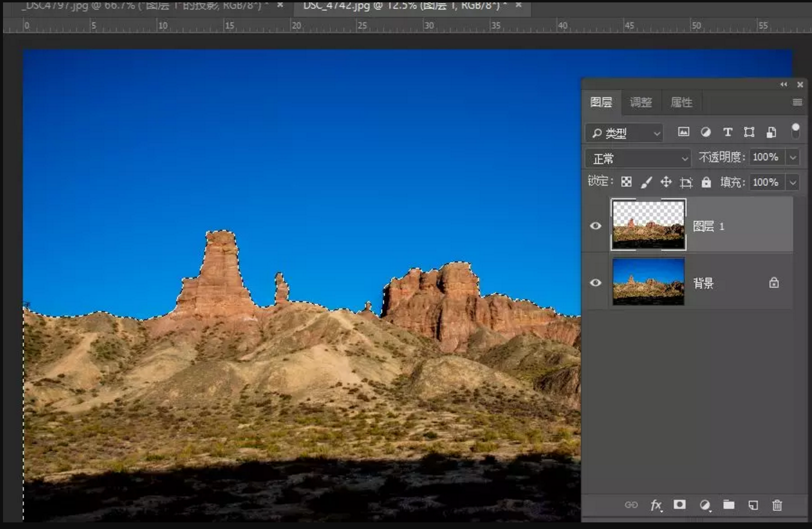The width and height of the screenshot is (812, 529).
Task: Click the create new layer icon
Action: click(753, 506)
